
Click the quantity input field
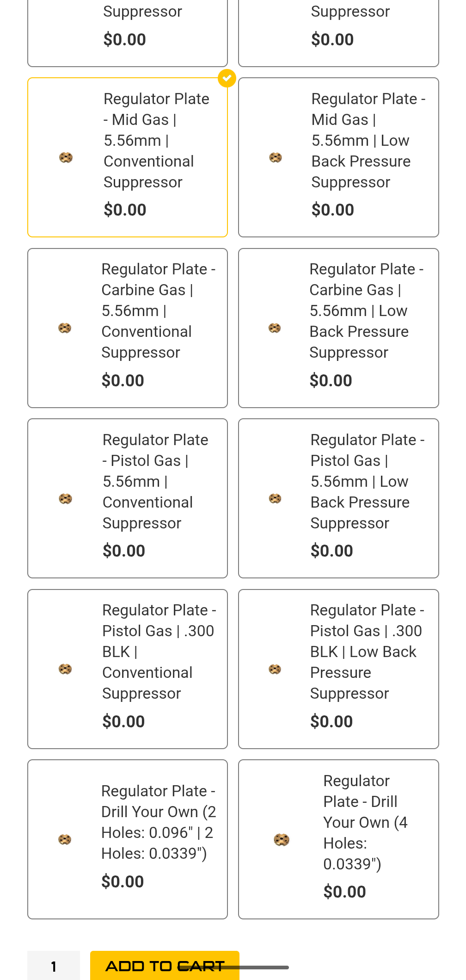coord(54,966)
